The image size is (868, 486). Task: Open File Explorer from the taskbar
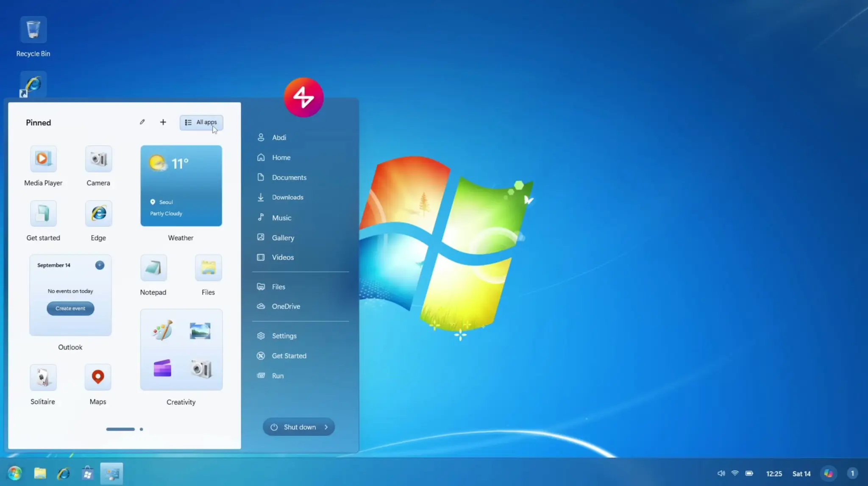coord(40,473)
